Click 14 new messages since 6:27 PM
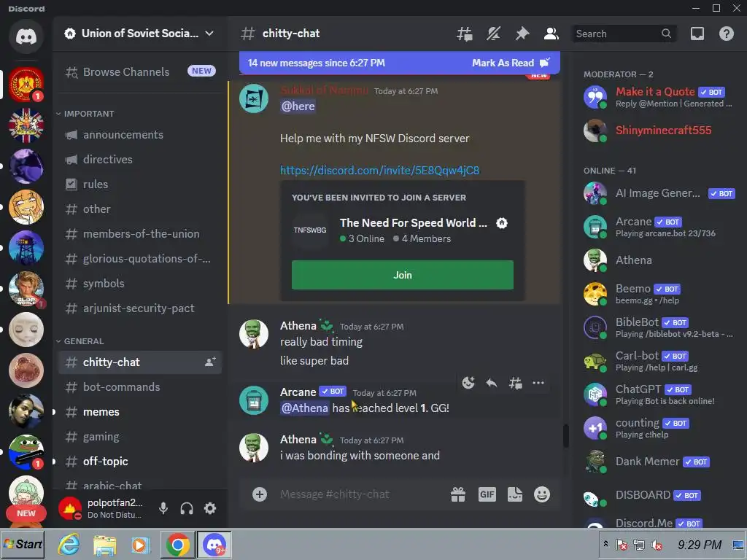The width and height of the screenshot is (747, 560). coord(317,63)
